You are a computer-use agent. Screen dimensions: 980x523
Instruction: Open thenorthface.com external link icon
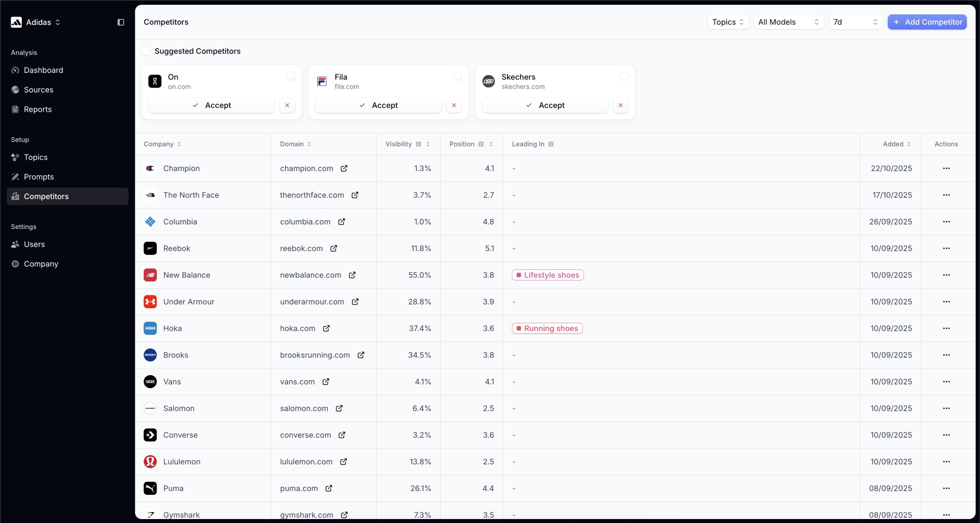point(355,195)
